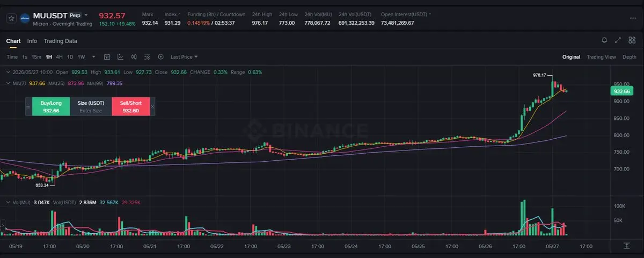The image size is (644, 258).
Task: Switch to the Info tab
Action: click(32, 41)
